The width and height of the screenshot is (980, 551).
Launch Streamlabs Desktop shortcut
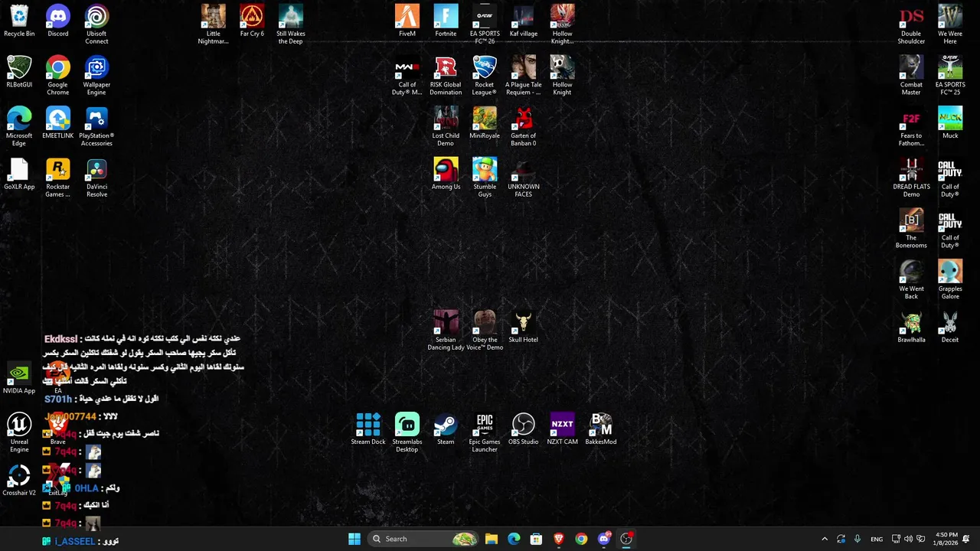point(407,433)
